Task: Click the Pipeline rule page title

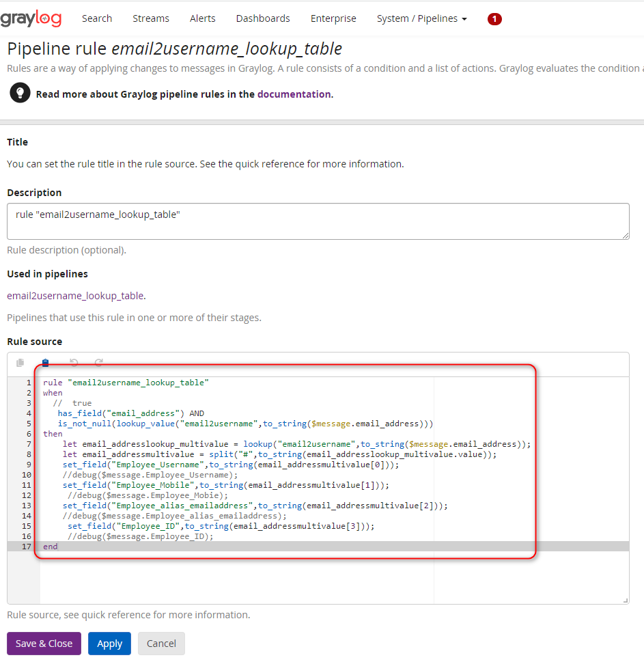Action: [174, 49]
